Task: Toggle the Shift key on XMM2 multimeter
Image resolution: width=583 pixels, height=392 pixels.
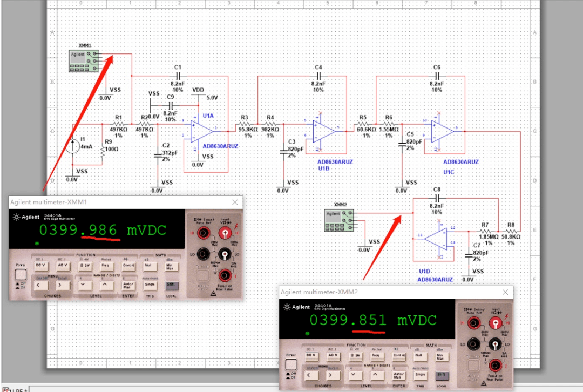Action: (x=442, y=375)
